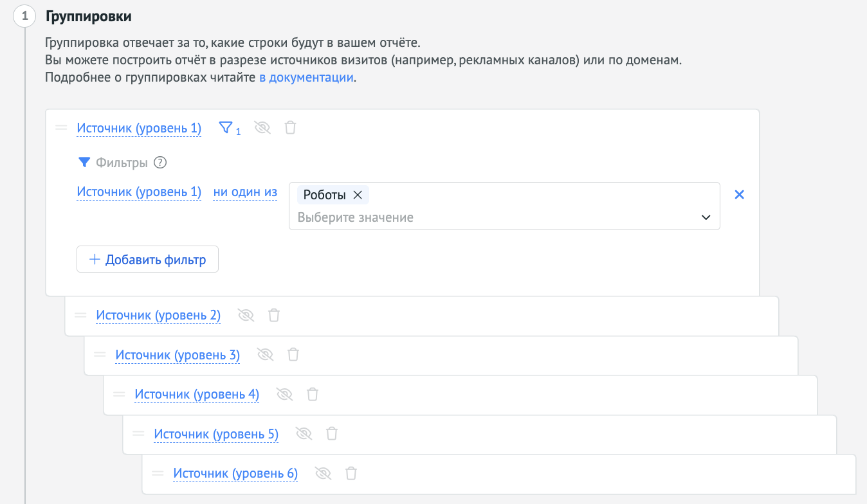The width and height of the screenshot is (867, 504).
Task: Hide or show Источник (уровень 6) grouping
Action: [x=324, y=474]
